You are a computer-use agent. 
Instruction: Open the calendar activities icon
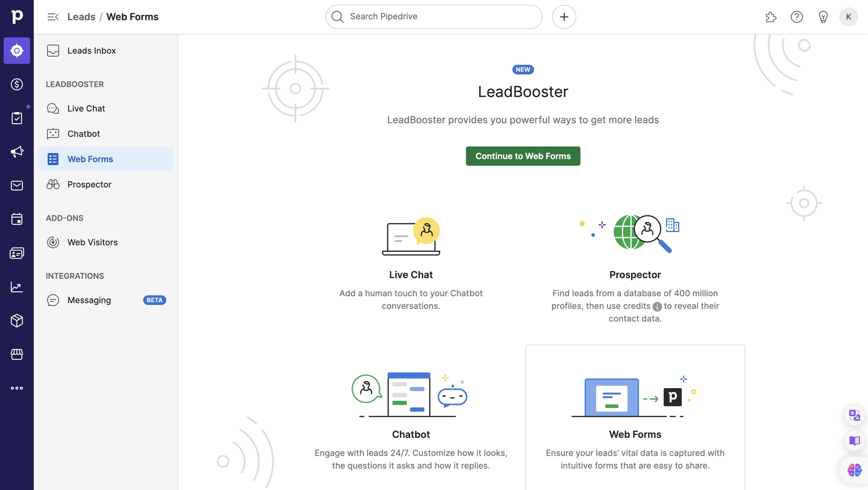point(17,219)
